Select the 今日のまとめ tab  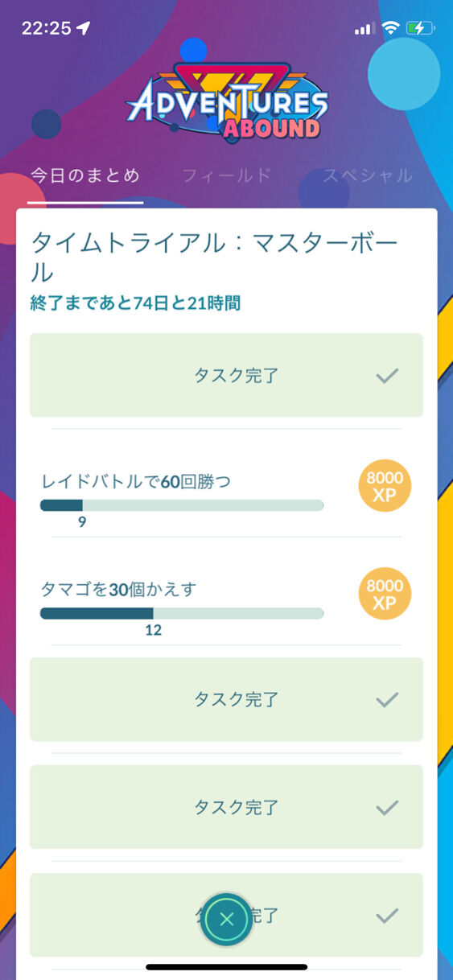(85, 175)
